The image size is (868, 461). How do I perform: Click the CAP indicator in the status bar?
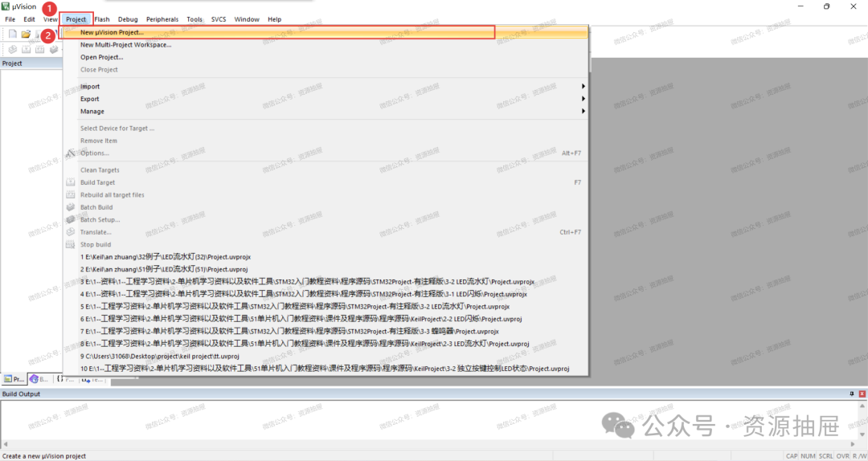point(792,456)
